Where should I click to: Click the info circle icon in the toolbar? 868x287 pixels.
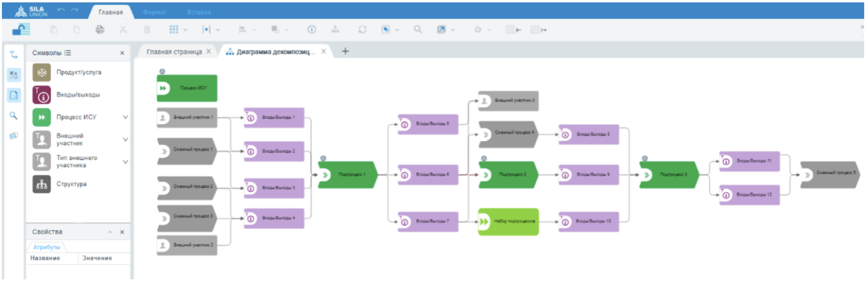click(312, 30)
